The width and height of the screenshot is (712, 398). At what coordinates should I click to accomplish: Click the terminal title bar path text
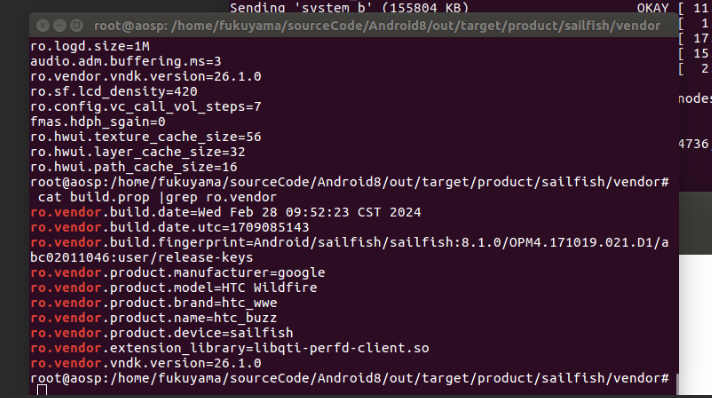coord(377,25)
